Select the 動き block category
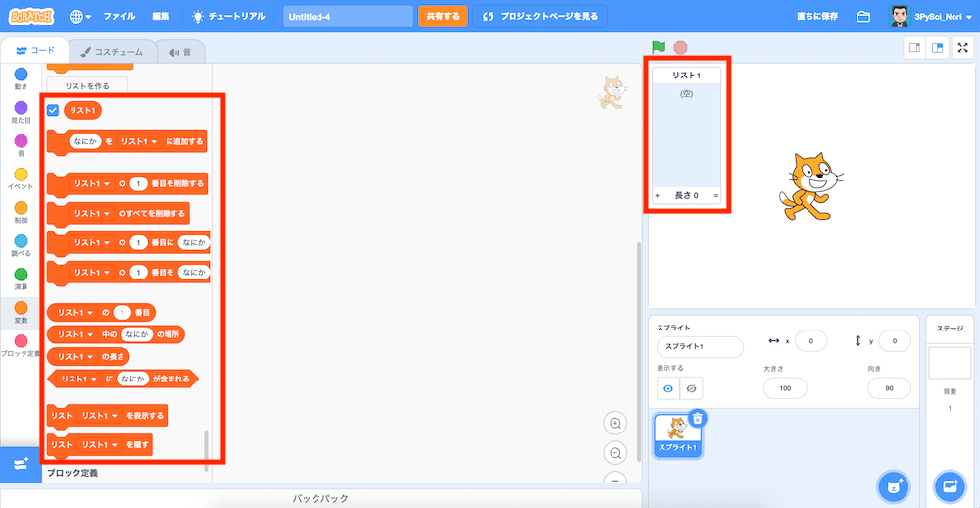The width and height of the screenshot is (980, 508). click(x=22, y=78)
